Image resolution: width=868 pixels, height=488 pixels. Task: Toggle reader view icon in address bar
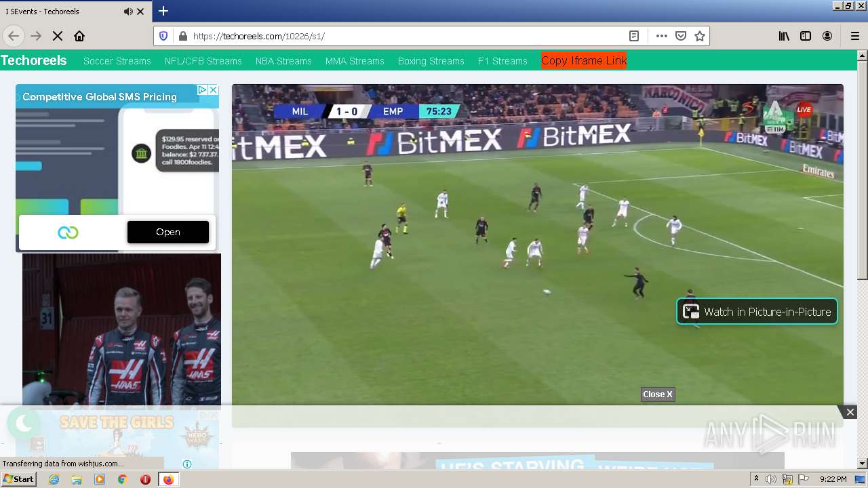(633, 36)
